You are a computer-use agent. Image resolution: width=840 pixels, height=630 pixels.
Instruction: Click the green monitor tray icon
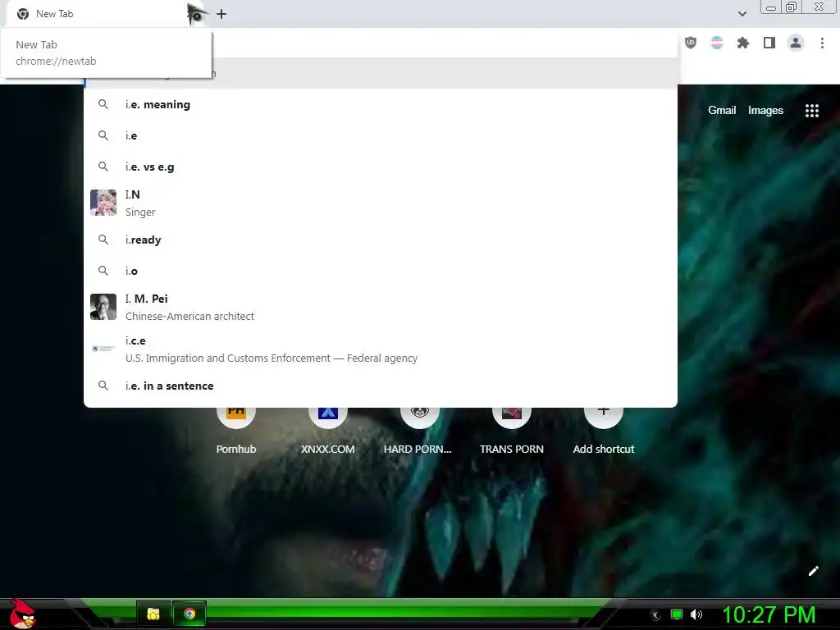point(677,614)
